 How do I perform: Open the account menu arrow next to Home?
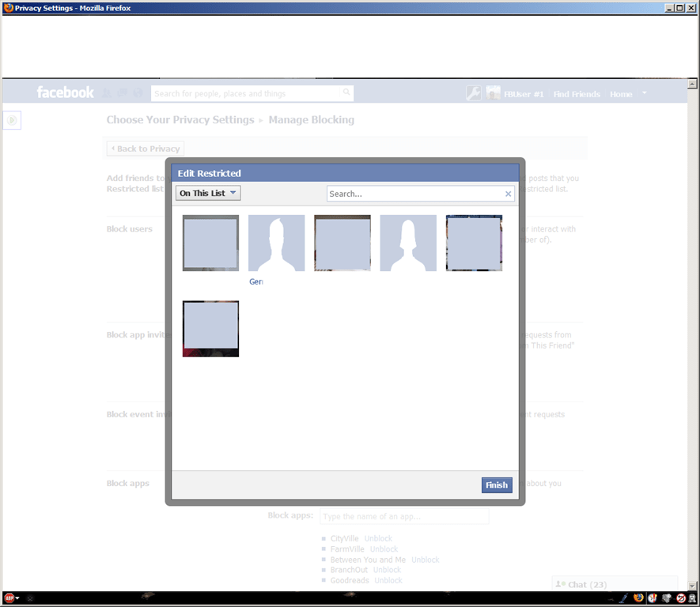tap(642, 93)
